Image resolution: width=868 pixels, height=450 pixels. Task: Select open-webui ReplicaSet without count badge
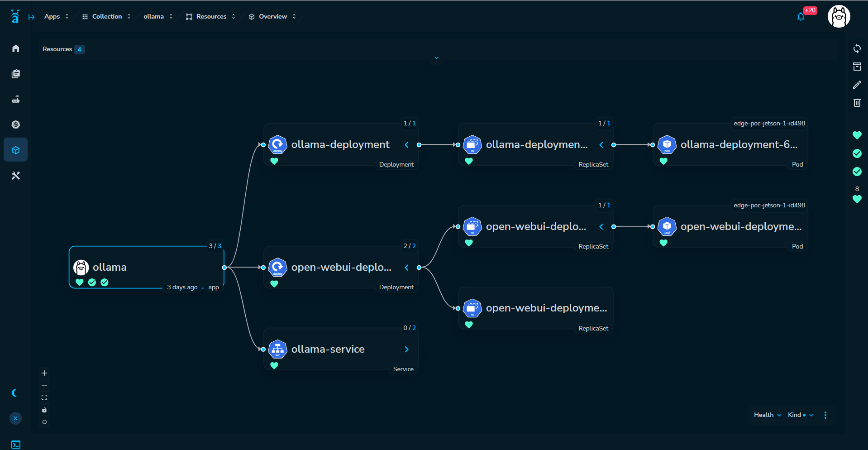point(536,308)
